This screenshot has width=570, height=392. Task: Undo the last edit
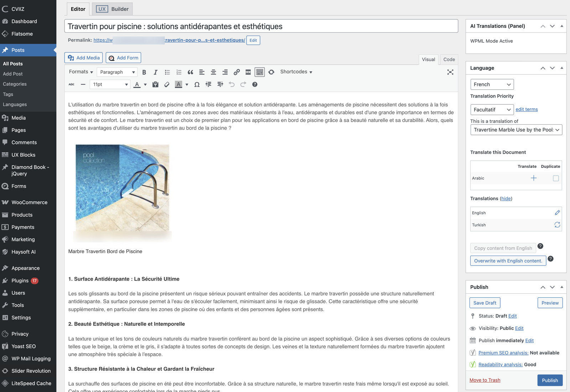tap(232, 84)
